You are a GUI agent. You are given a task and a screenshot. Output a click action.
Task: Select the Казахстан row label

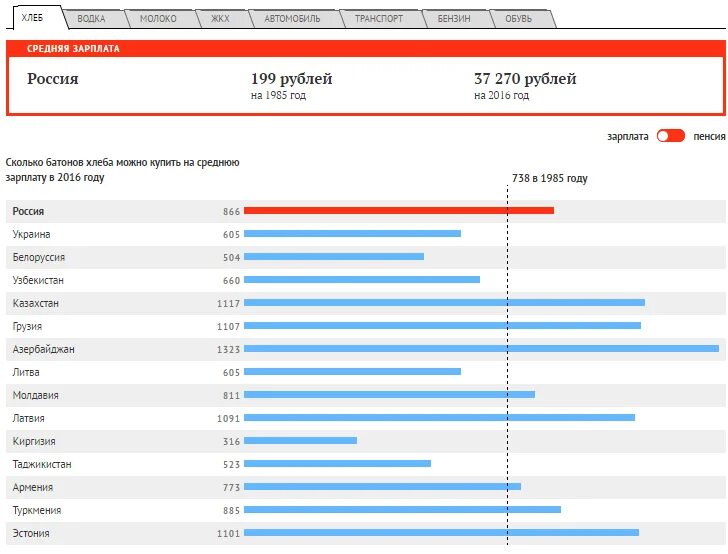[x=36, y=303]
